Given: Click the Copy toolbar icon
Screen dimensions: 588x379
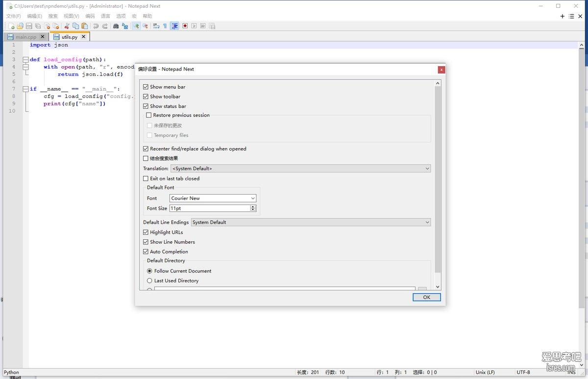Looking at the screenshot, I should click(x=75, y=26).
